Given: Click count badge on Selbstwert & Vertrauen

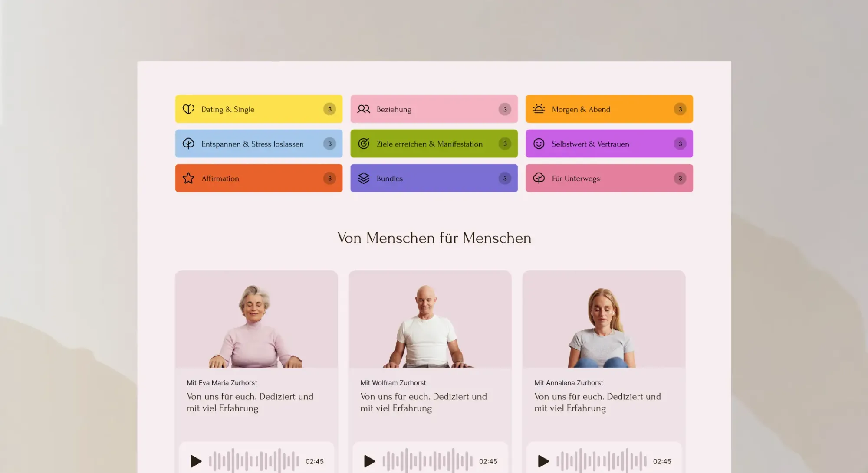Looking at the screenshot, I should click(x=680, y=144).
